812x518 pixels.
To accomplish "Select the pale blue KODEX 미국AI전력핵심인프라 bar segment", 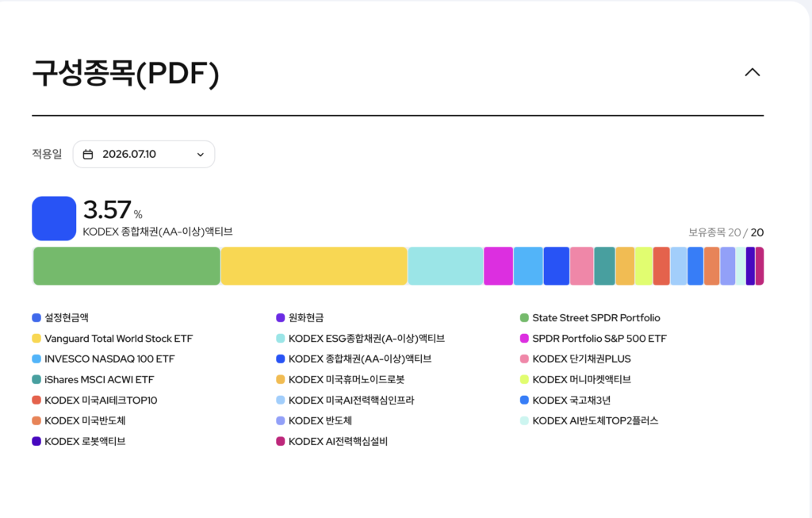I will click(679, 267).
